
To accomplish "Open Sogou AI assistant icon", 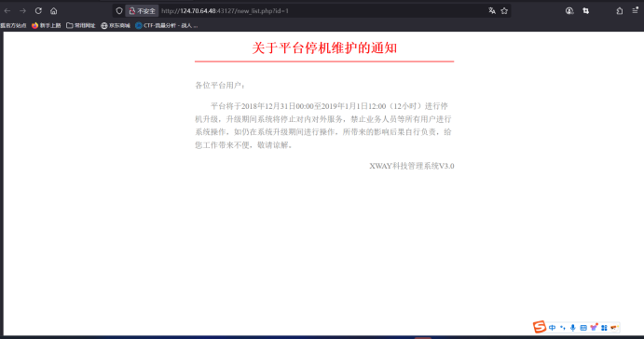I will [594, 327].
